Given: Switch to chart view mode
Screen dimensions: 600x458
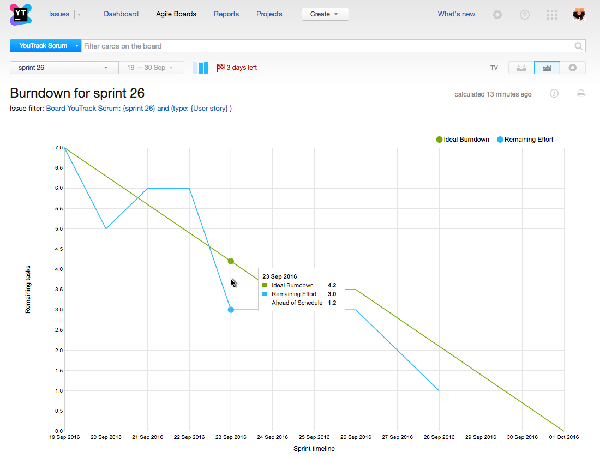Looking at the screenshot, I should [546, 68].
